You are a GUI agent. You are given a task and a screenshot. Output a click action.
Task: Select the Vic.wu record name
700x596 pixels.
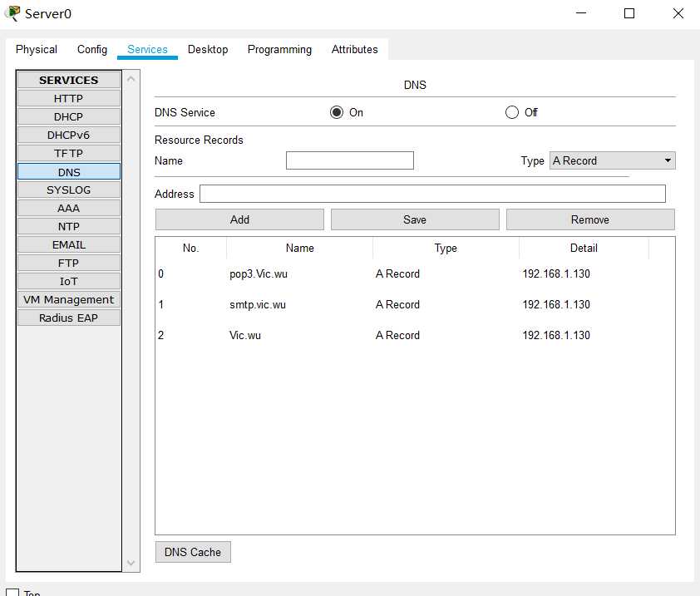245,335
